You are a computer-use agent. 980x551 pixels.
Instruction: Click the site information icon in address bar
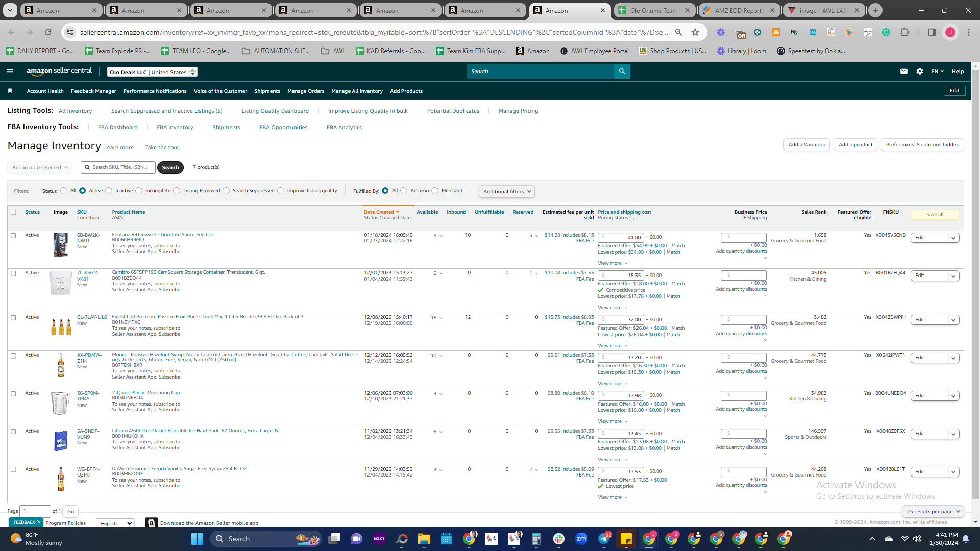pyautogui.click(x=70, y=32)
